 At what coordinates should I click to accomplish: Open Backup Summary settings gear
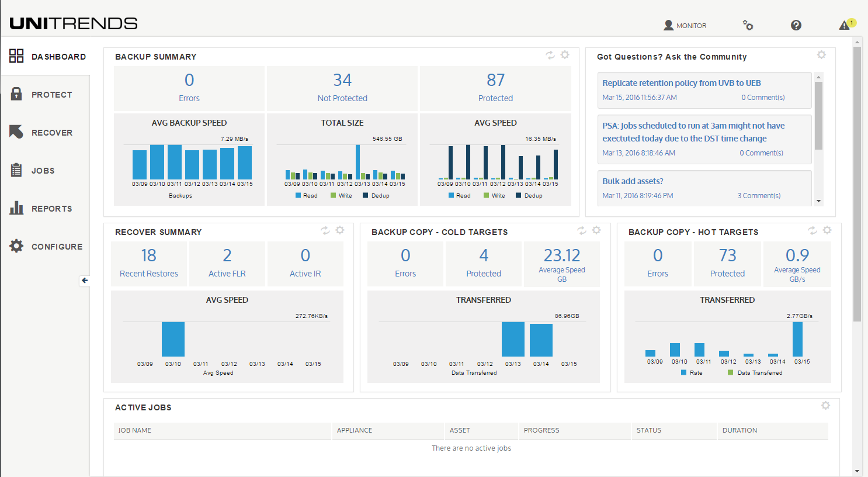(x=565, y=55)
